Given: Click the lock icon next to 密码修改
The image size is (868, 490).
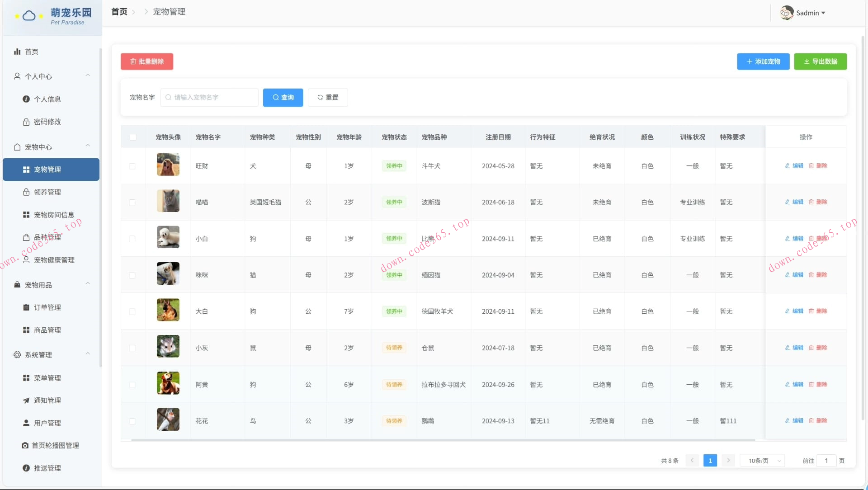Looking at the screenshot, I should (26, 122).
